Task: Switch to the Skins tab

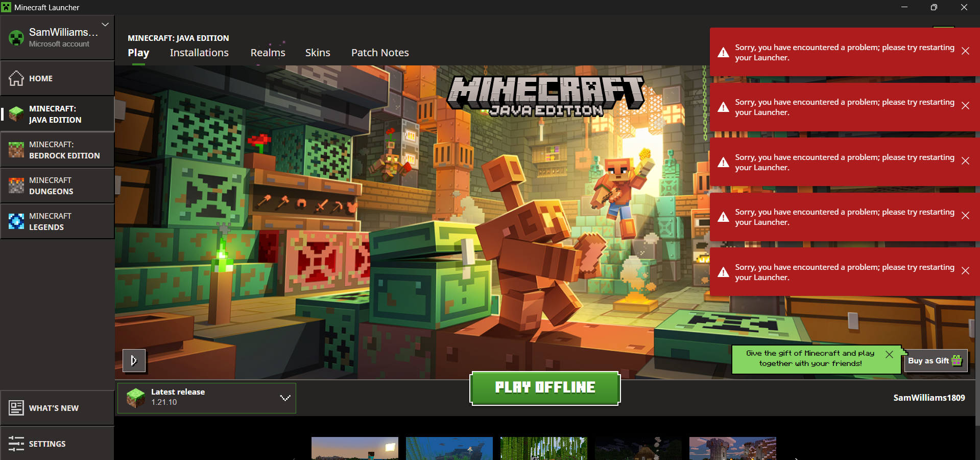Action: pos(318,53)
